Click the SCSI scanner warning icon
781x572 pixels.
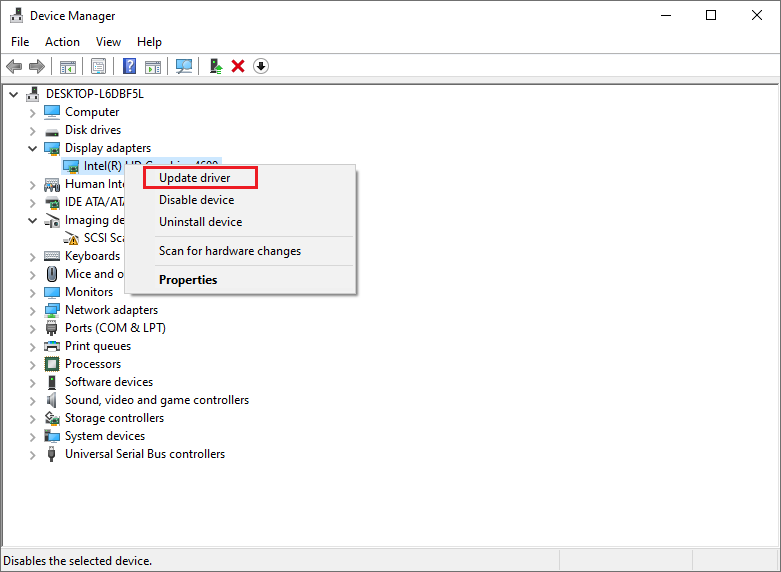point(71,239)
